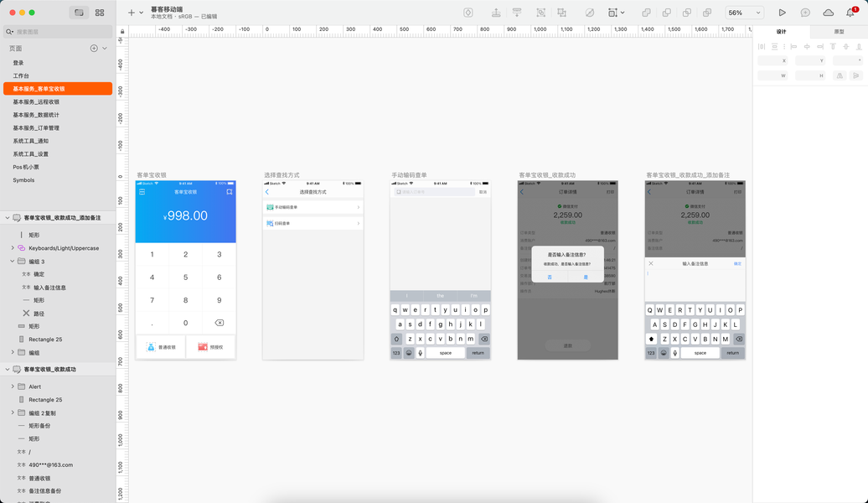Image resolution: width=868 pixels, height=503 pixels.
Task: Click the 搜索图层 search field
Action: [58, 32]
